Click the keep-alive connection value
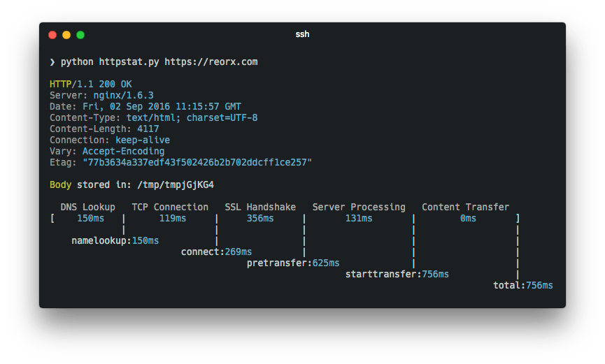The height and width of the screenshot is (364, 605). coord(143,140)
